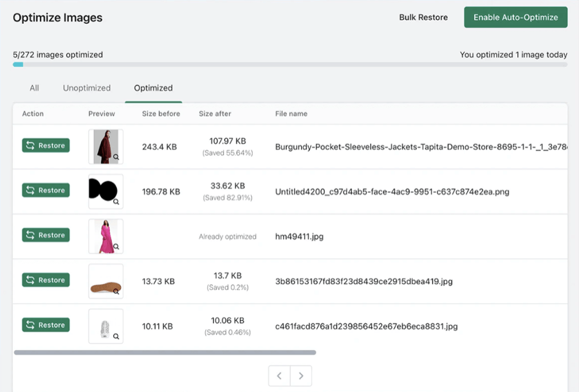
Task: Click the optimization progress bar below the header
Action: click(289, 64)
